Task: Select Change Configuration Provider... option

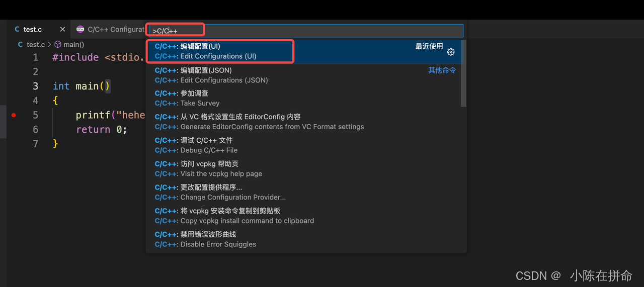Action: point(303,193)
